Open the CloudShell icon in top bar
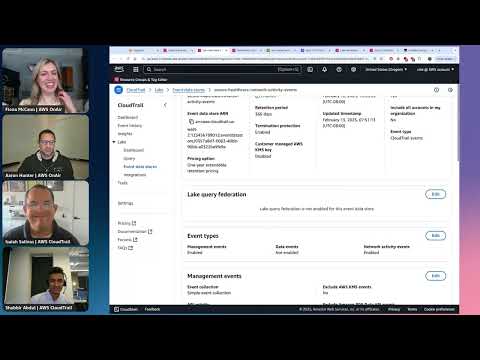The width and height of the screenshot is (480, 360). click(310, 69)
